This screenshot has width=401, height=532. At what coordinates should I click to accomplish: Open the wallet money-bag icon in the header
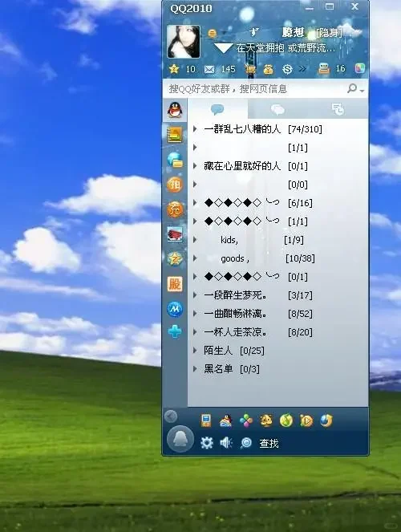tap(268, 69)
